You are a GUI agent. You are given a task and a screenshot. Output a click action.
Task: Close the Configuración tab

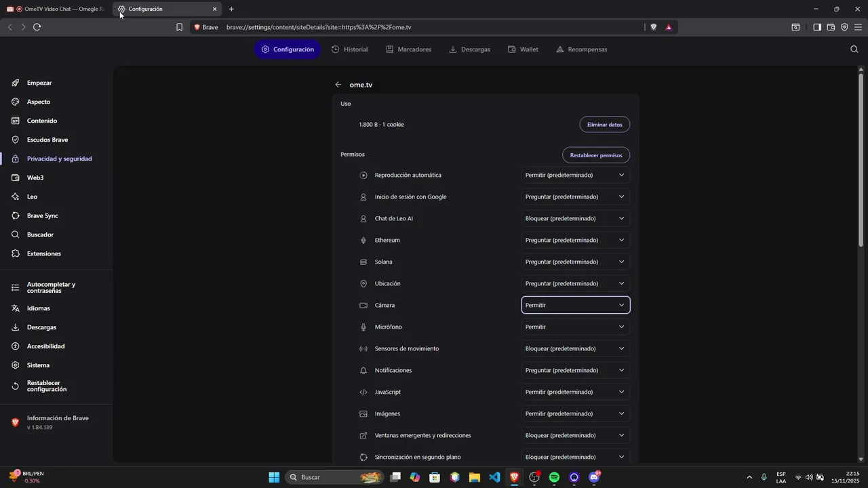[215, 9]
